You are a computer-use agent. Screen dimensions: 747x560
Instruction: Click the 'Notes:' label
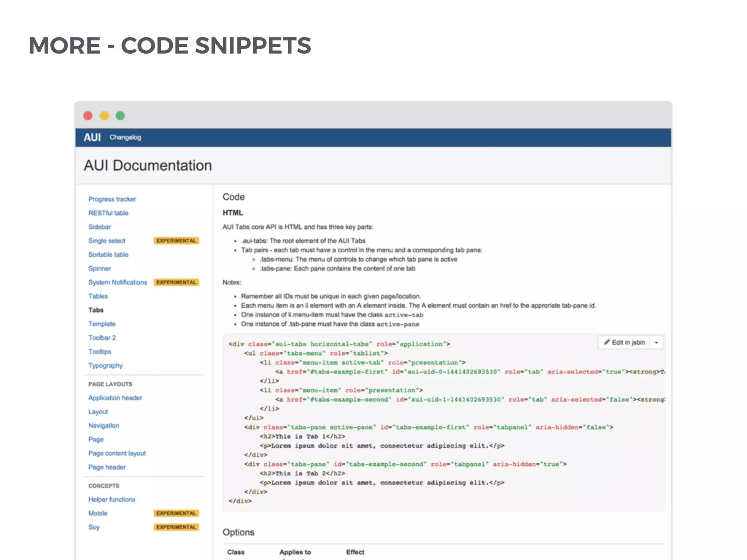click(232, 283)
